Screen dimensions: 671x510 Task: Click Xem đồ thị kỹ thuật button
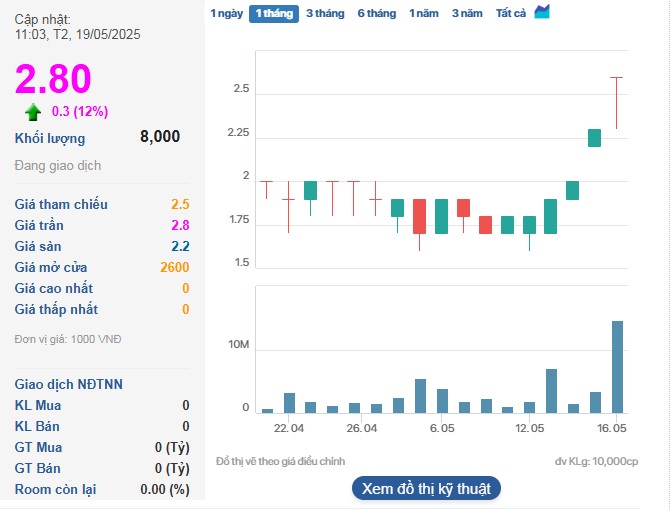(425, 488)
